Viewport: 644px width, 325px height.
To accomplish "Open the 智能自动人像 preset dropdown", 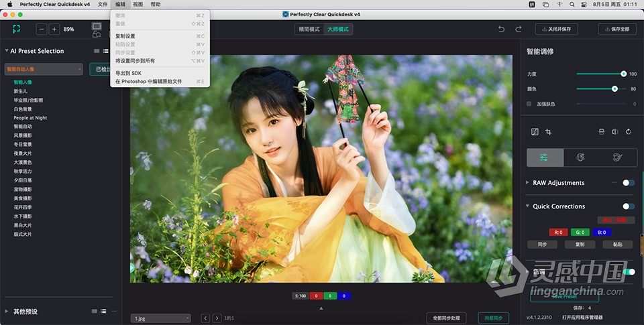I will 44,69.
